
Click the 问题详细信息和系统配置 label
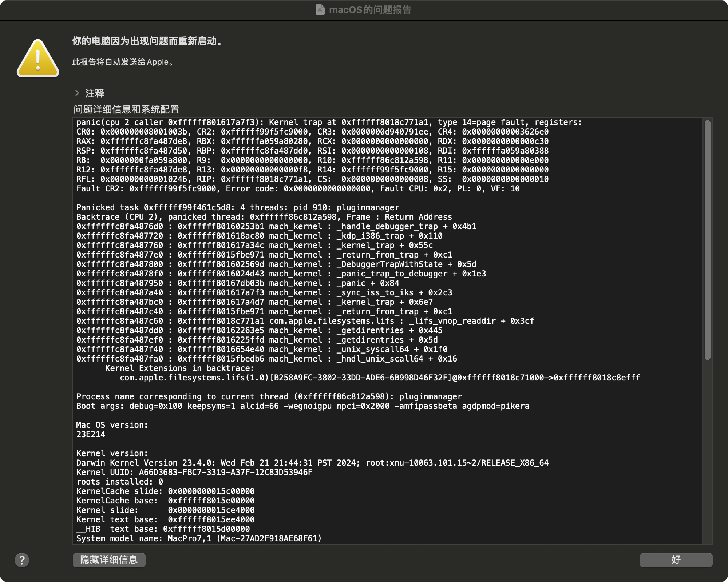[x=126, y=109]
